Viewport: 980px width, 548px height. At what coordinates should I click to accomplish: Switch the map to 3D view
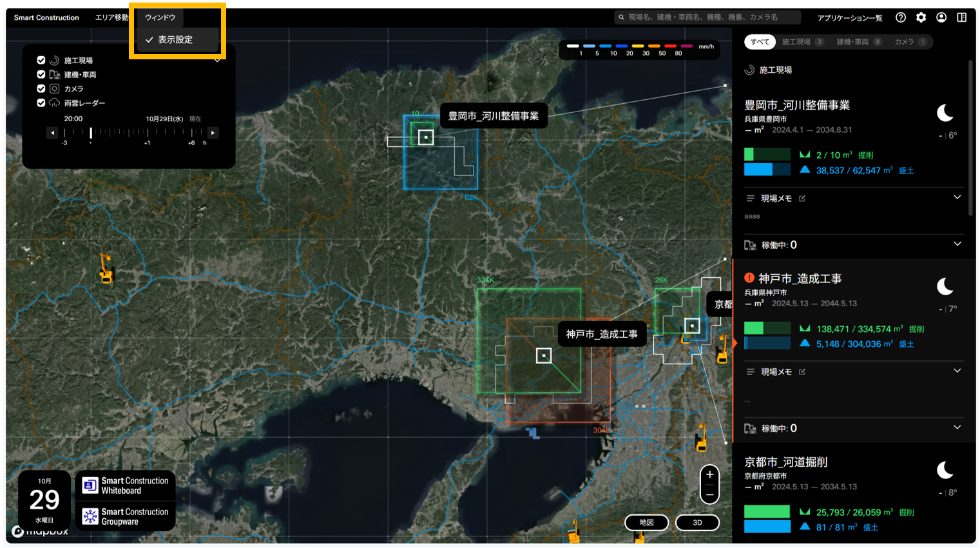pos(697,522)
